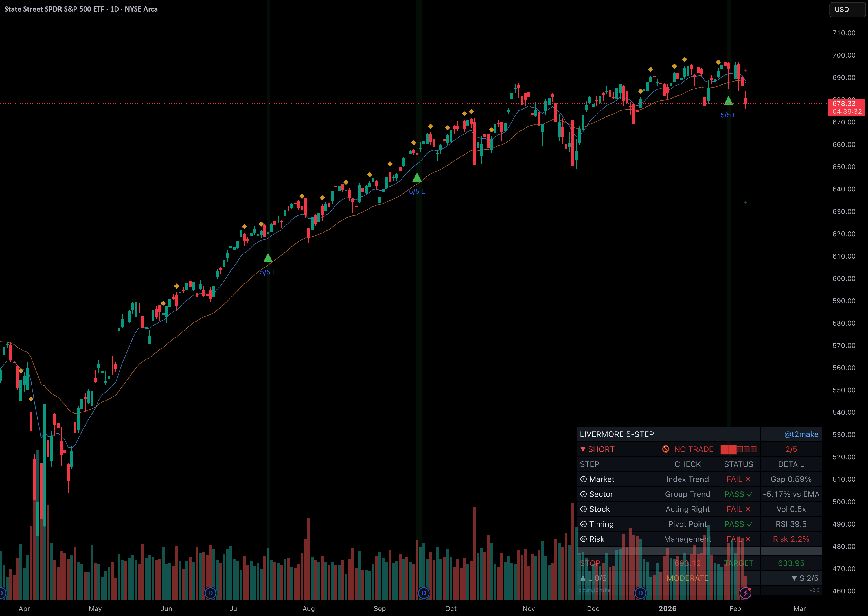Click the dividend D marker before 2026
Screen dimensions: 868x616
[640, 593]
